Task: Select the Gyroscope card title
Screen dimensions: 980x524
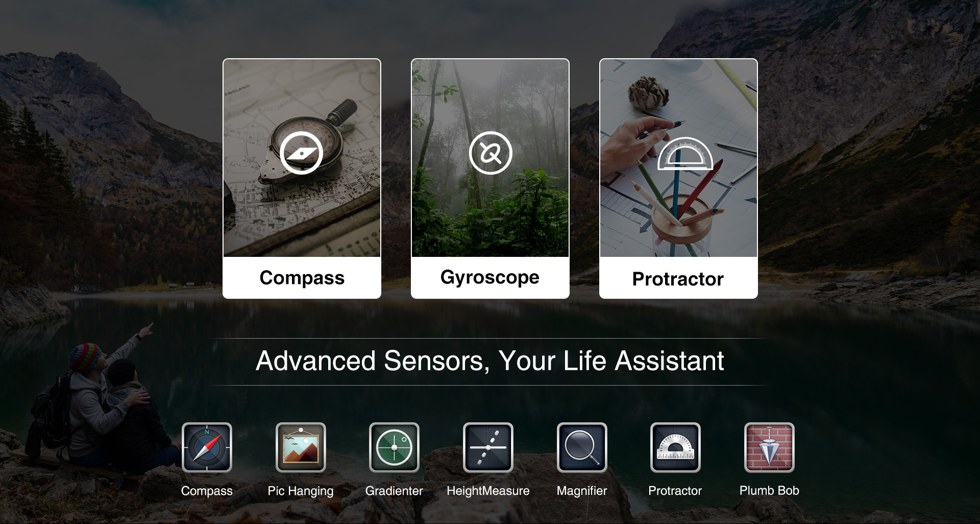Action: pos(490,277)
